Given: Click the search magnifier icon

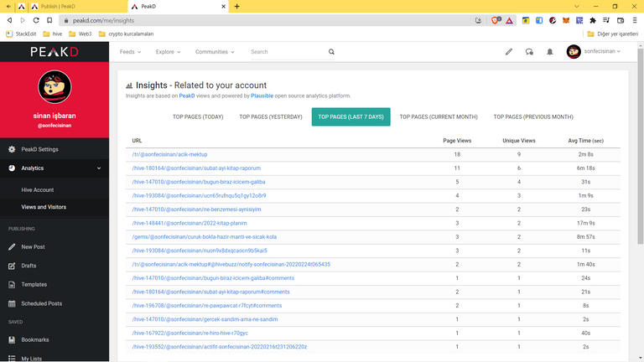Looking at the screenshot, I should tap(331, 52).
